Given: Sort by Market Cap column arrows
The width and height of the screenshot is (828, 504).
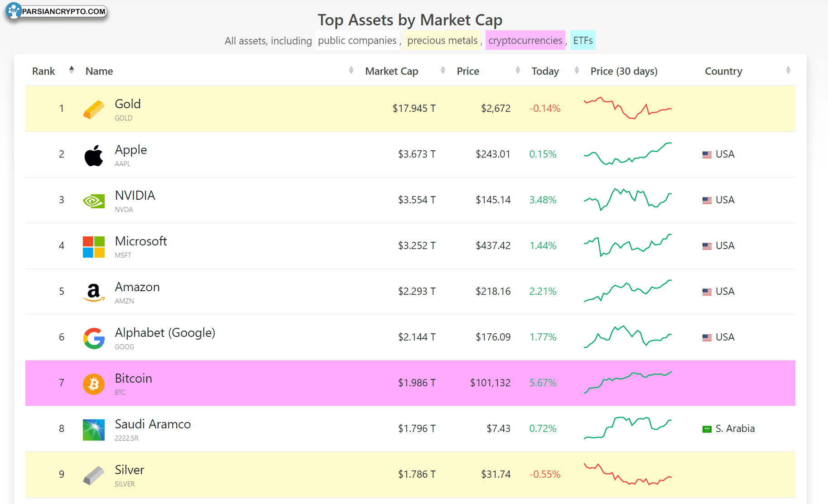Looking at the screenshot, I should coord(443,70).
